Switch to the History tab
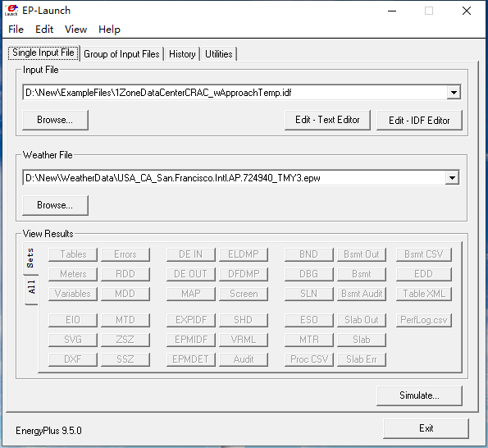The width and height of the screenshot is (488, 448). (182, 54)
